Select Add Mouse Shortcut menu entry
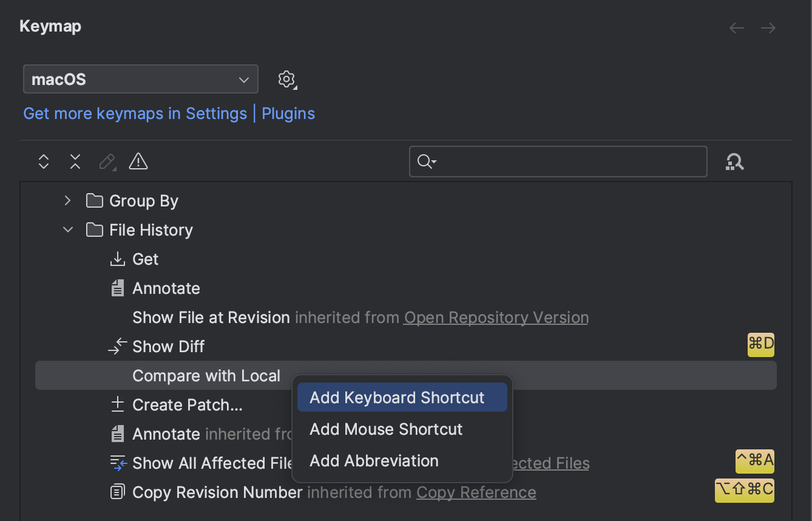This screenshot has width=812, height=521. pyautogui.click(x=386, y=429)
